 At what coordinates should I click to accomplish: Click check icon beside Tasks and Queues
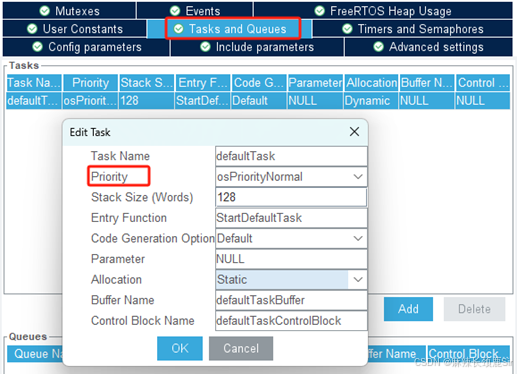[x=179, y=29]
